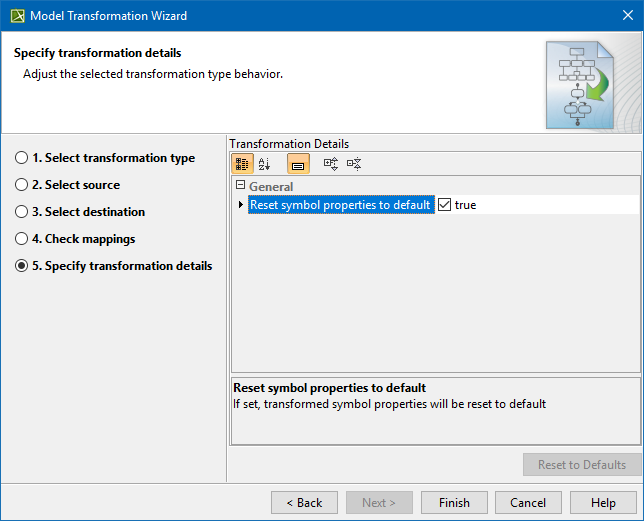Select step 5 Specify transformation details

(x=113, y=266)
